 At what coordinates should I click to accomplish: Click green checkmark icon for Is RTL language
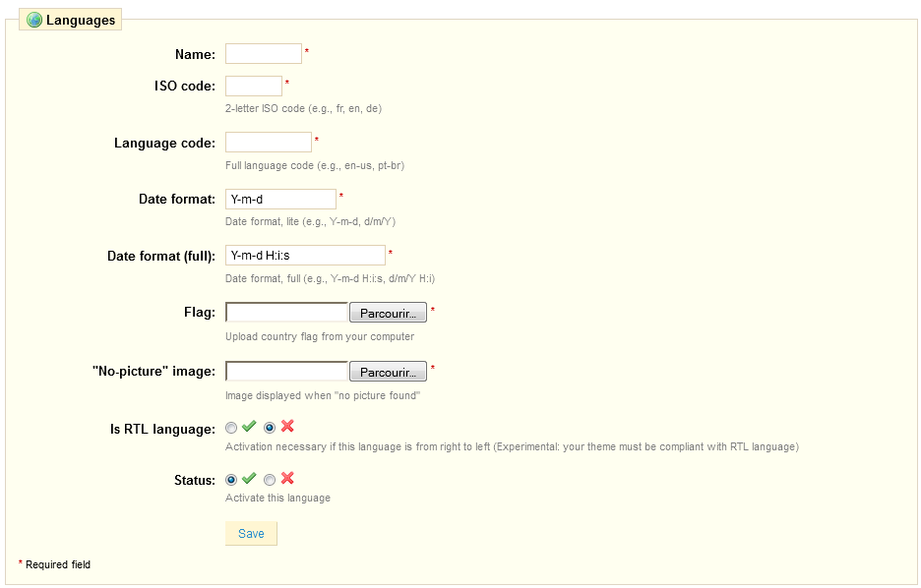click(x=249, y=426)
